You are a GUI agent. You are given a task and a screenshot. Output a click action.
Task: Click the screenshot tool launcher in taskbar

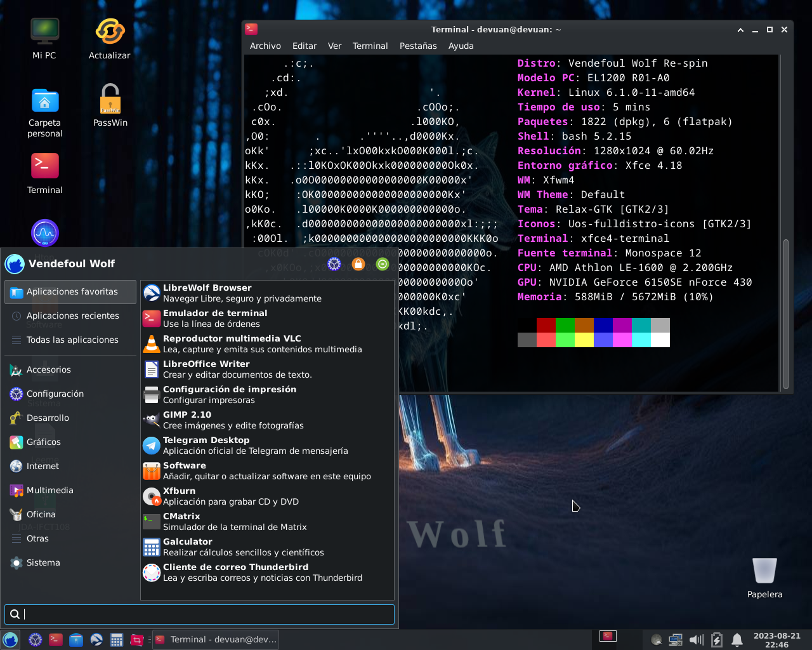[x=137, y=640]
